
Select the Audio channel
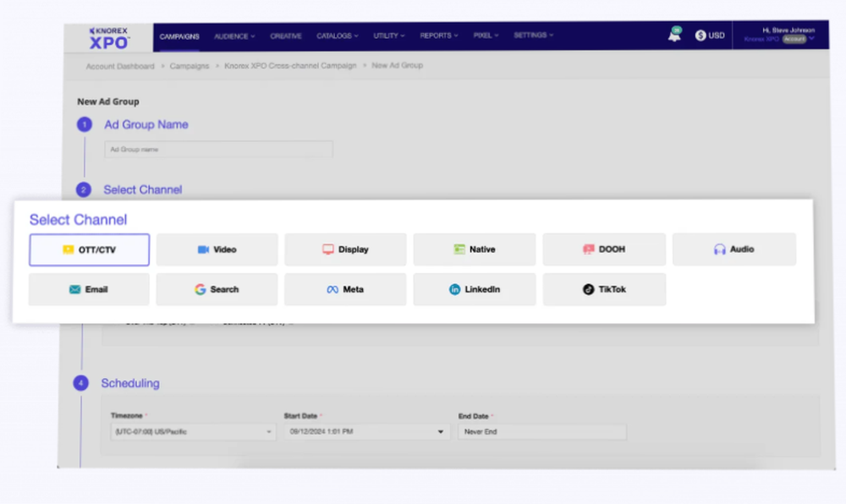[x=733, y=249]
